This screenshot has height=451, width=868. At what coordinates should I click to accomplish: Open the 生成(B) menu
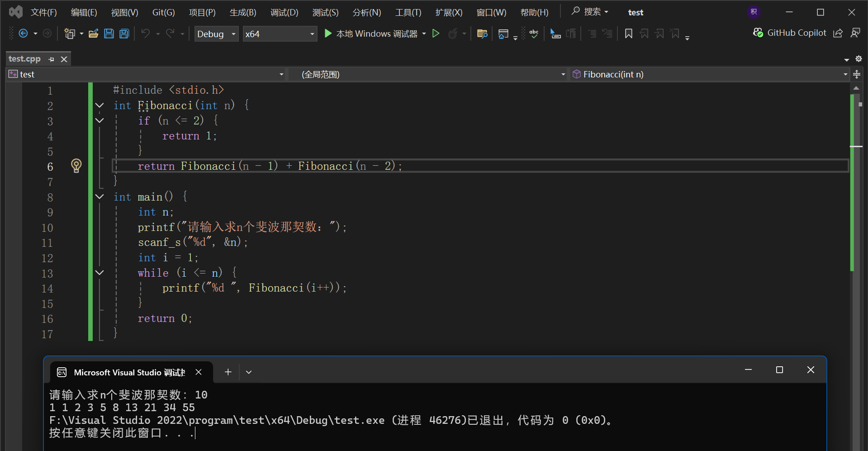pyautogui.click(x=243, y=12)
